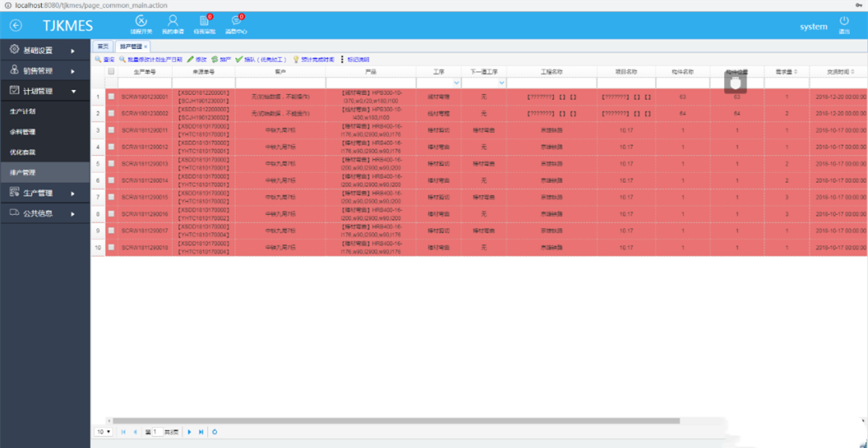Click the horizontal table scrollbar
The width and height of the screenshot is (868, 448).
pos(395,421)
